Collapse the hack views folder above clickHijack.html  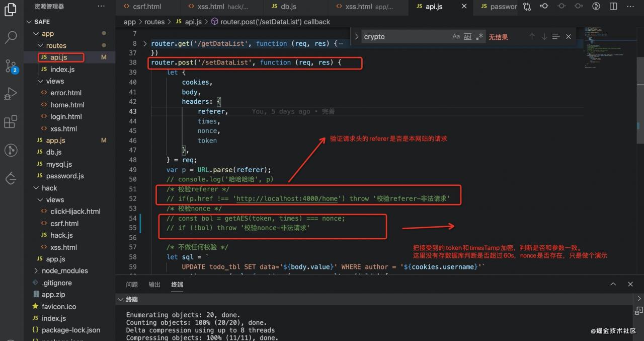41,200
